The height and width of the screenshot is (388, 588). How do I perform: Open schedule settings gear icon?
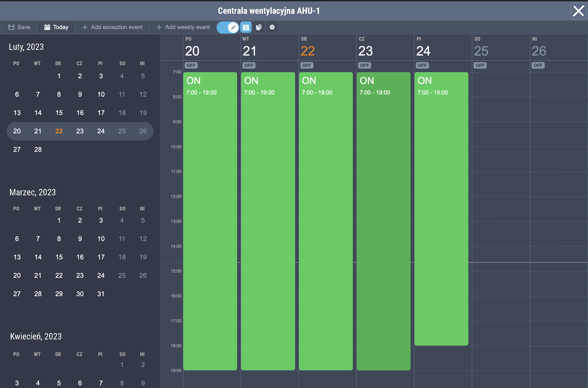272,27
